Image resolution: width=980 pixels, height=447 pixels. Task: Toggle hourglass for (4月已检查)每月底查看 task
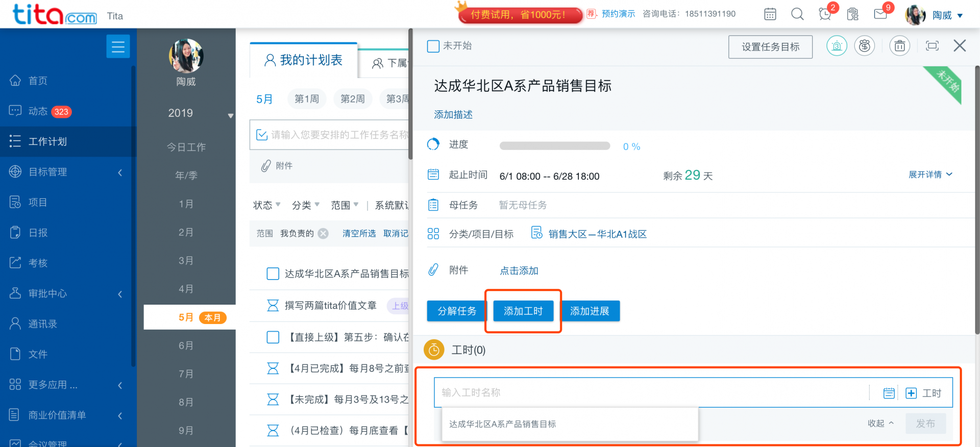point(273,431)
